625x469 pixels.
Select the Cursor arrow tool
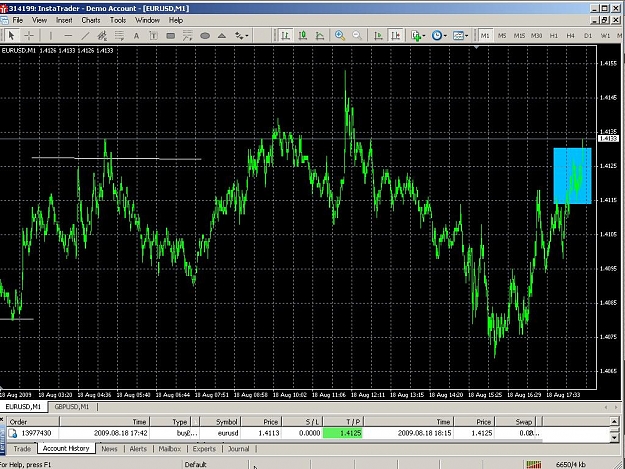tap(11, 36)
